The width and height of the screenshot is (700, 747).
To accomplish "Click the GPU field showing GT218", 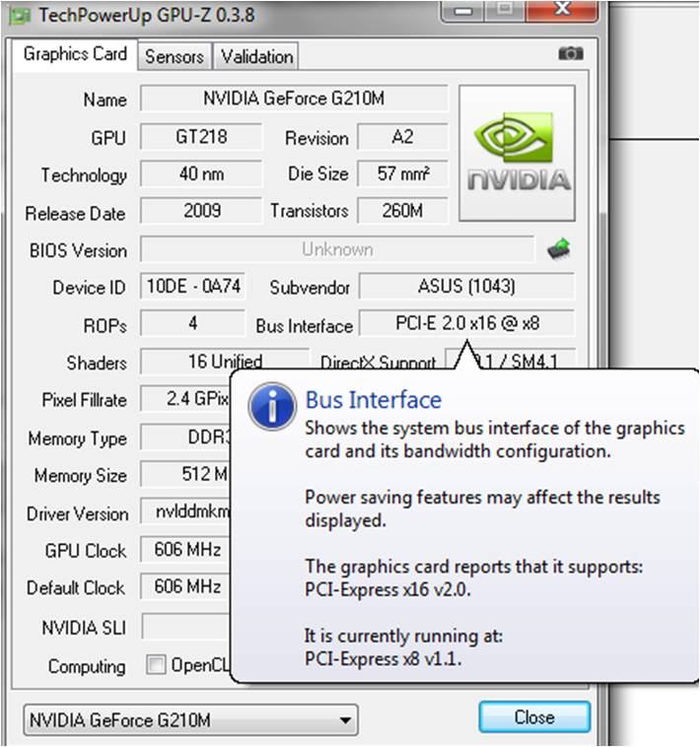I will 201,137.
